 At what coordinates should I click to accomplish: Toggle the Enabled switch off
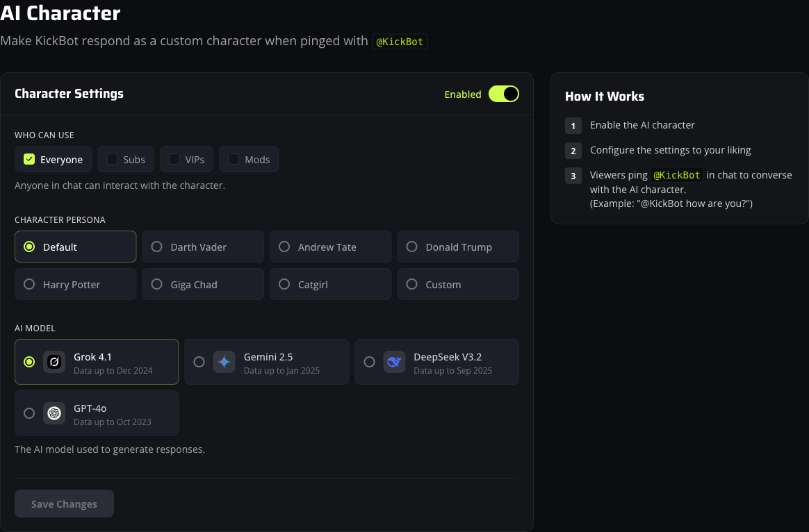pyautogui.click(x=504, y=94)
